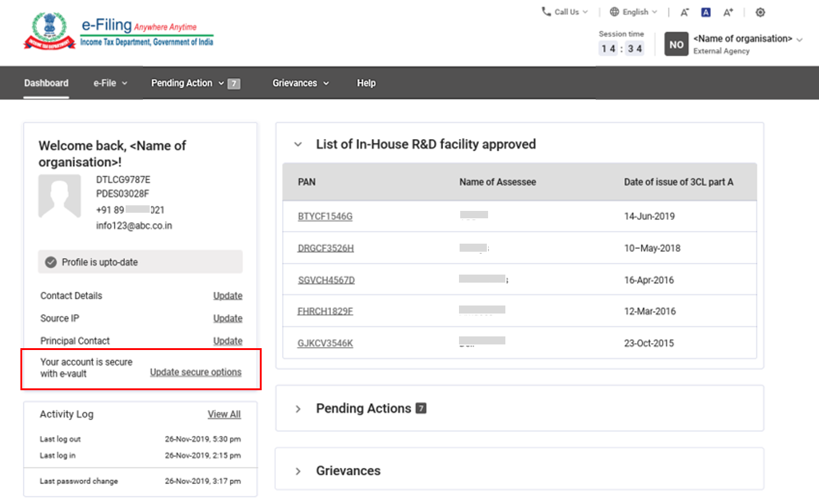Open PAN BTYCF1546G link
The height and width of the screenshot is (504, 819).
click(x=325, y=216)
